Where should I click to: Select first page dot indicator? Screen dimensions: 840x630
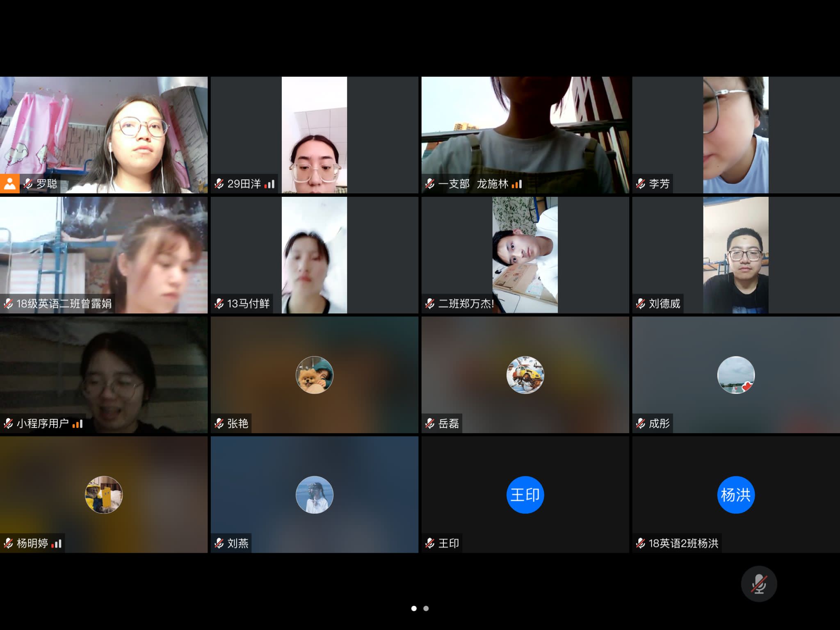click(414, 608)
